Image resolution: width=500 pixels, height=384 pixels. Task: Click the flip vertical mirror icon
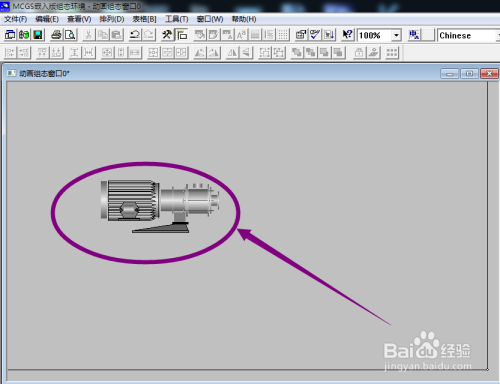click(246, 53)
